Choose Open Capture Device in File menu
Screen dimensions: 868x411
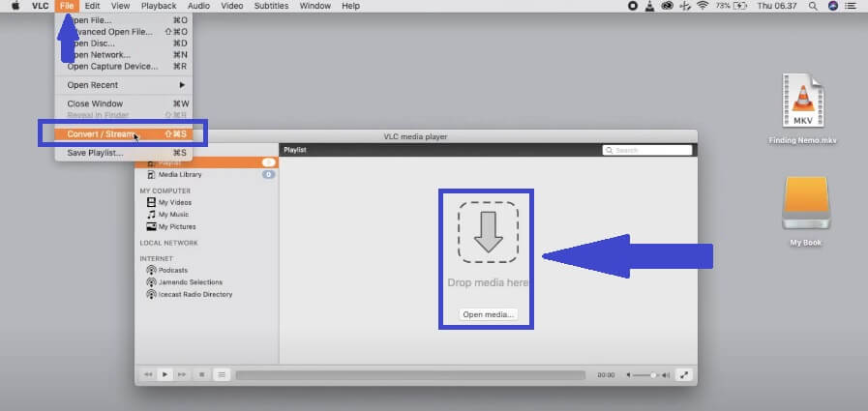coord(124,67)
